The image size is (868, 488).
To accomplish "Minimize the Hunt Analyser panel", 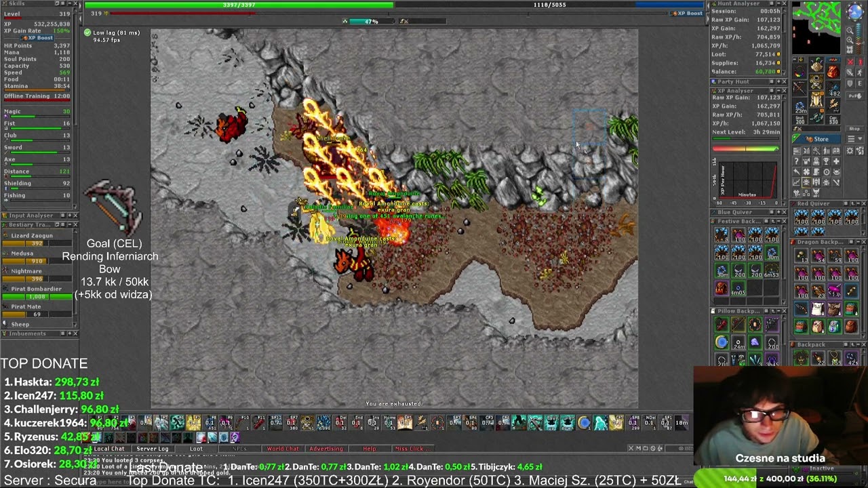I will tap(778, 3).
